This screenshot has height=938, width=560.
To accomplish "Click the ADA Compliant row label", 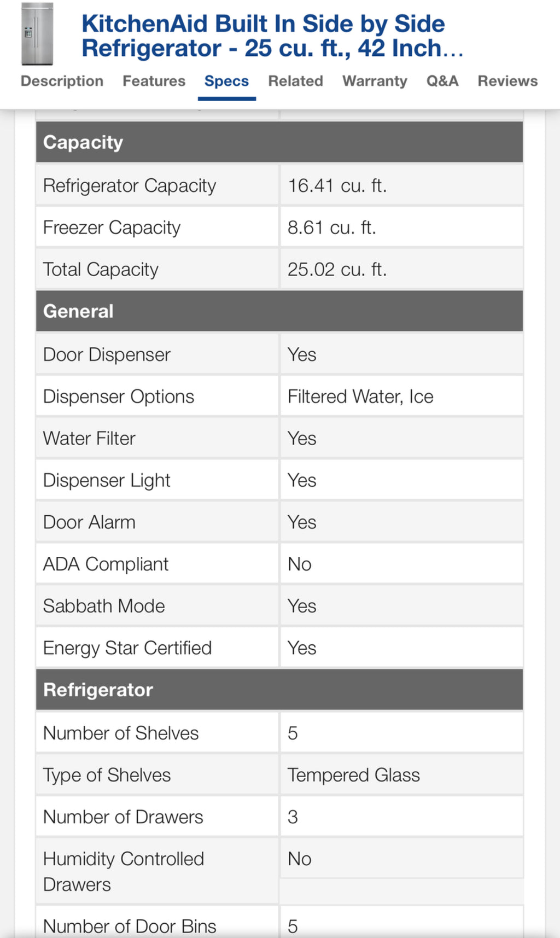I will (x=106, y=564).
